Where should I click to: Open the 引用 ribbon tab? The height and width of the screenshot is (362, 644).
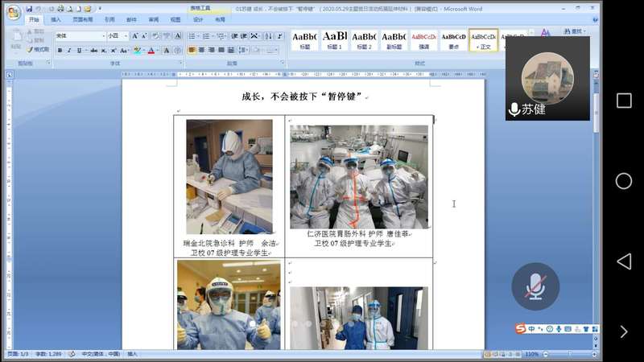click(x=109, y=19)
